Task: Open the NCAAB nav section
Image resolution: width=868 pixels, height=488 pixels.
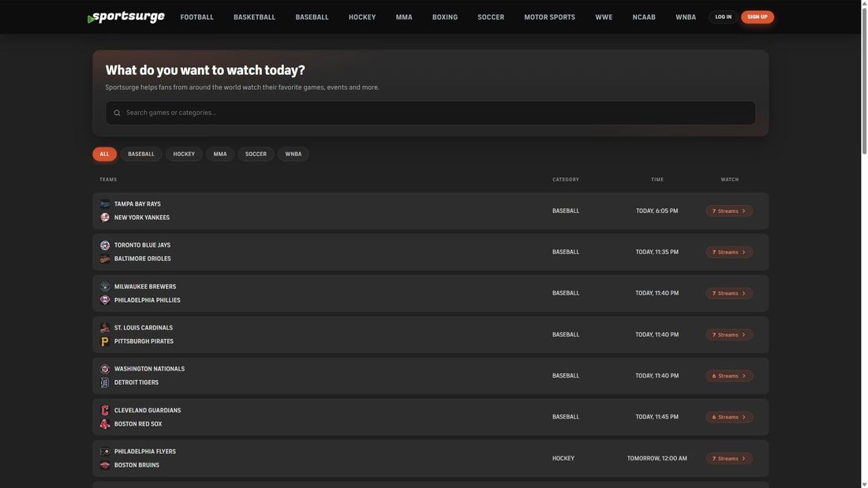Action: click(x=644, y=17)
